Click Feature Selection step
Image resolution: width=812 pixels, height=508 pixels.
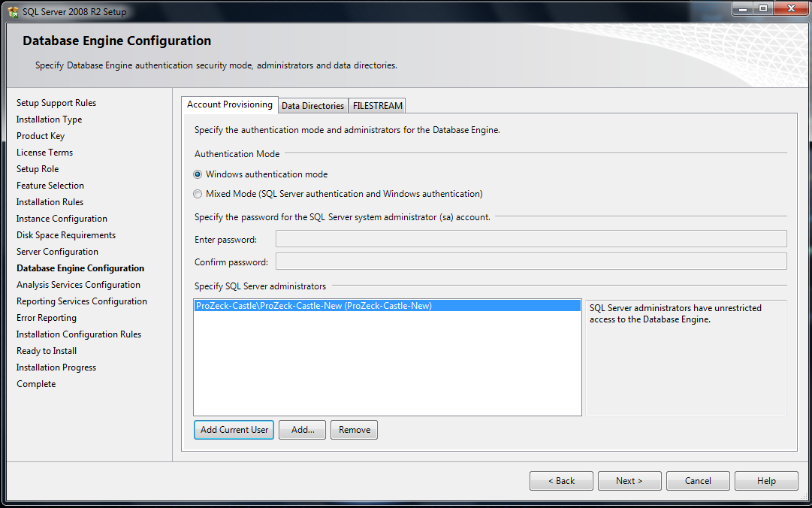[x=50, y=186]
